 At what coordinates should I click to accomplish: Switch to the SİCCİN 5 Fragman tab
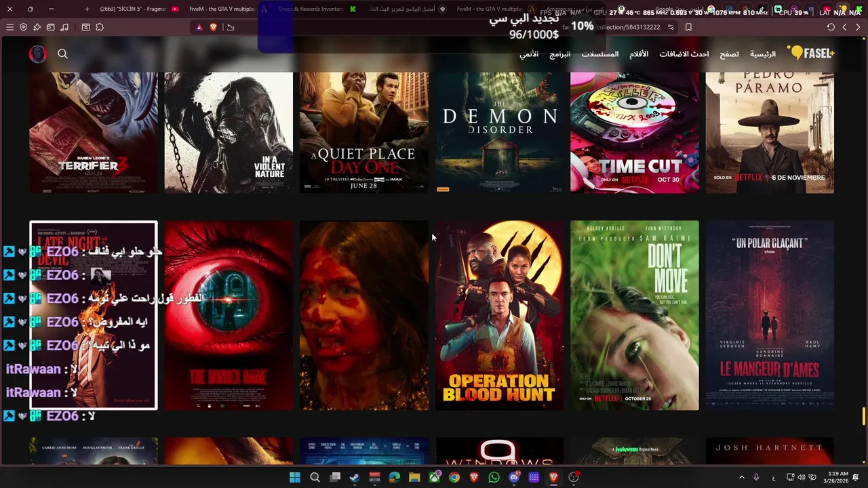pos(139,9)
